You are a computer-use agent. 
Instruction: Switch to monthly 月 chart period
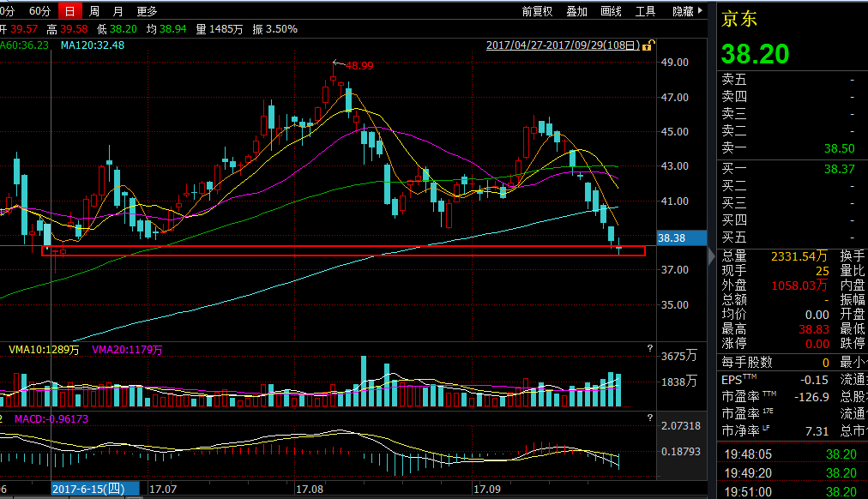pyautogui.click(x=118, y=11)
